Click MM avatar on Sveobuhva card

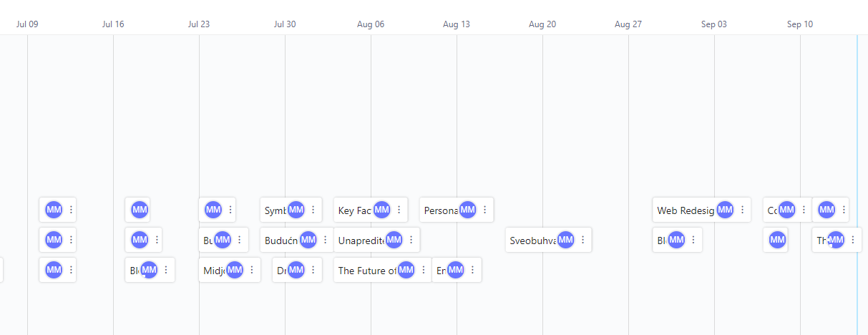(565, 240)
